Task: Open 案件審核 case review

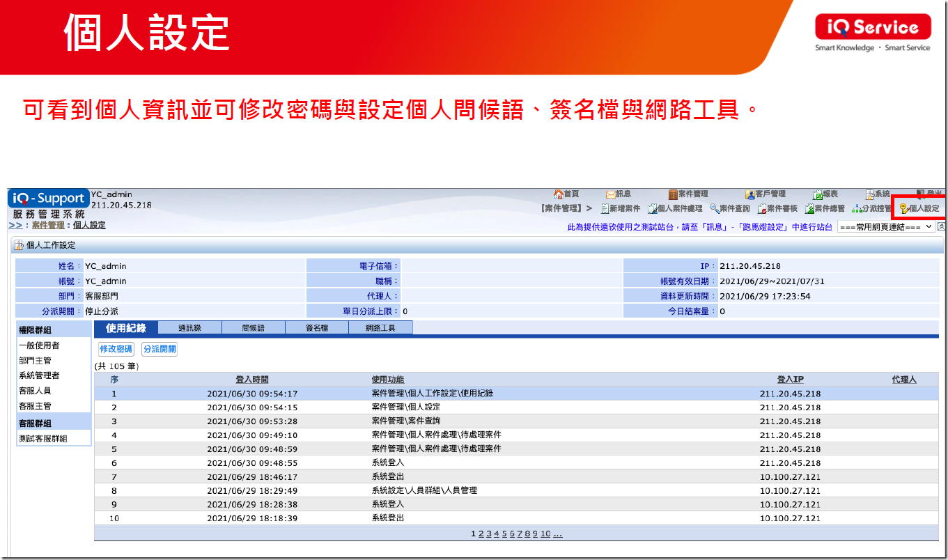Action: pyautogui.click(x=777, y=208)
